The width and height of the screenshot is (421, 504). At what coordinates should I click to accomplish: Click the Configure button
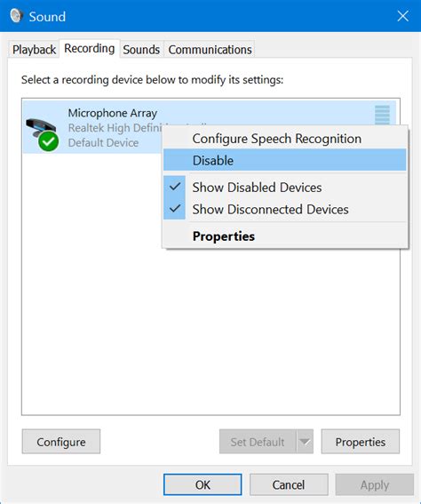point(61,442)
